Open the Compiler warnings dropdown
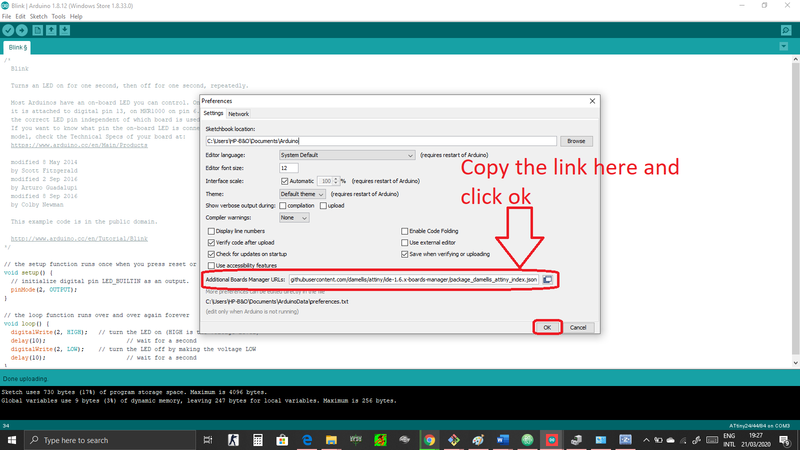Screen dimensions: 800x450 294,218
